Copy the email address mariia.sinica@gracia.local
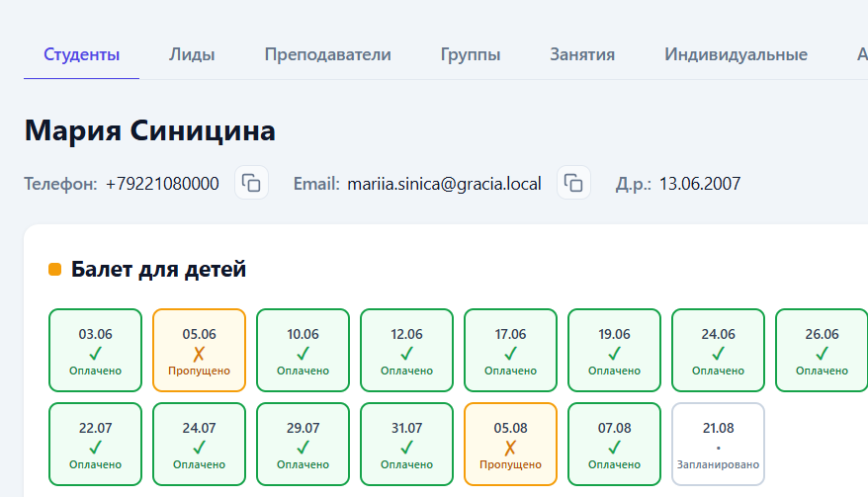This screenshot has height=497, width=868. [x=573, y=183]
